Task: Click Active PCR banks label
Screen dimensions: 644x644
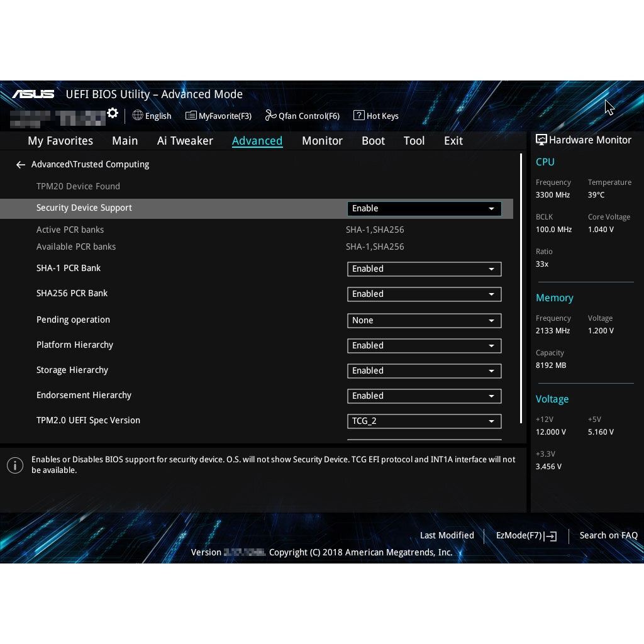Action: click(70, 230)
